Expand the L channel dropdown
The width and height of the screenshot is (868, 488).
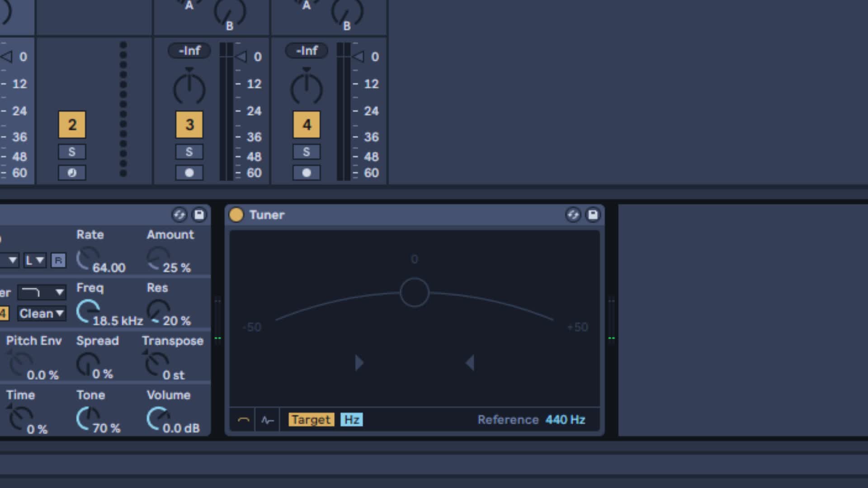[x=35, y=260]
